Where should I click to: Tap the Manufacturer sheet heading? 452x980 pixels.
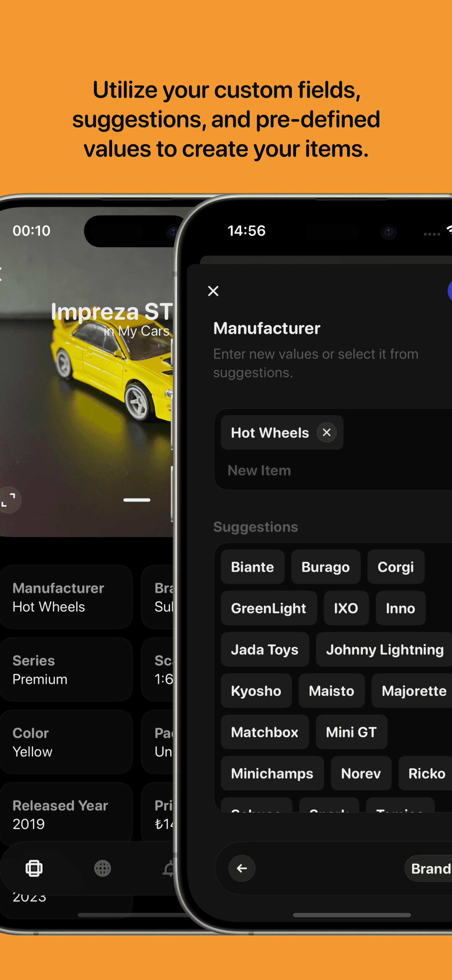267,328
